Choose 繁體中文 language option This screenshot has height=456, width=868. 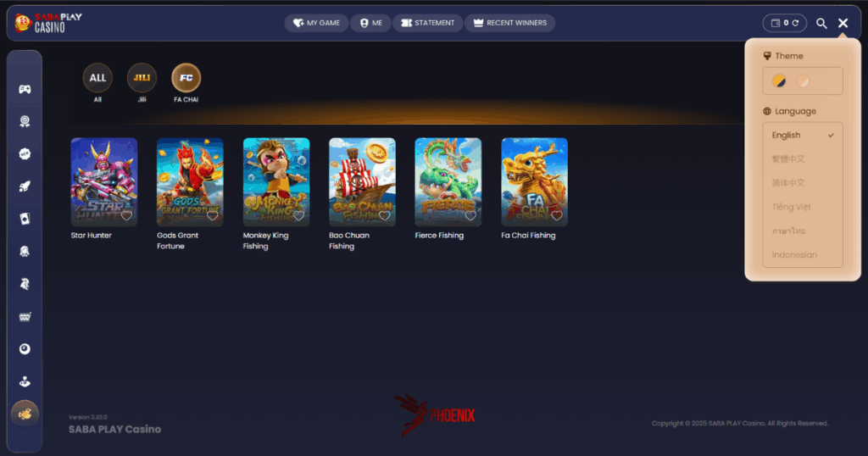tap(803, 158)
